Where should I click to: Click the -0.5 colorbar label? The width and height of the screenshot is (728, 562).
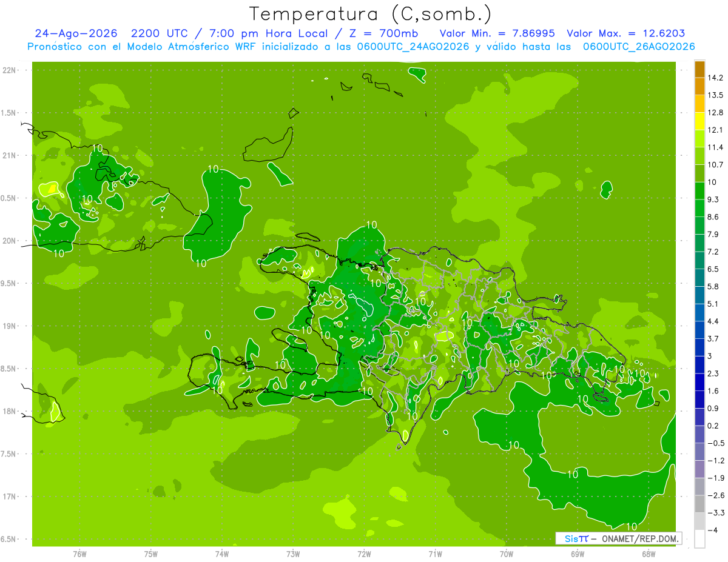716,443
